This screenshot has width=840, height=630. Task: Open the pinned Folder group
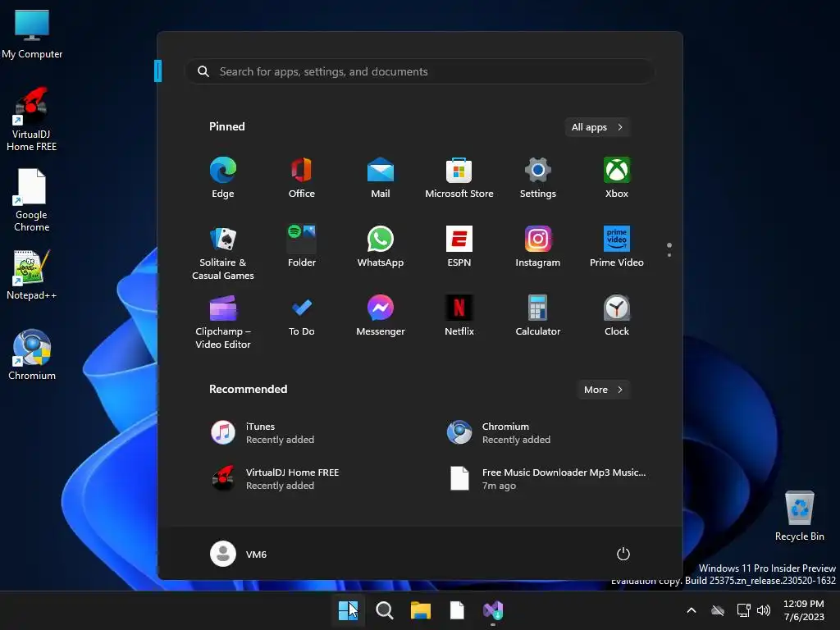(302, 246)
